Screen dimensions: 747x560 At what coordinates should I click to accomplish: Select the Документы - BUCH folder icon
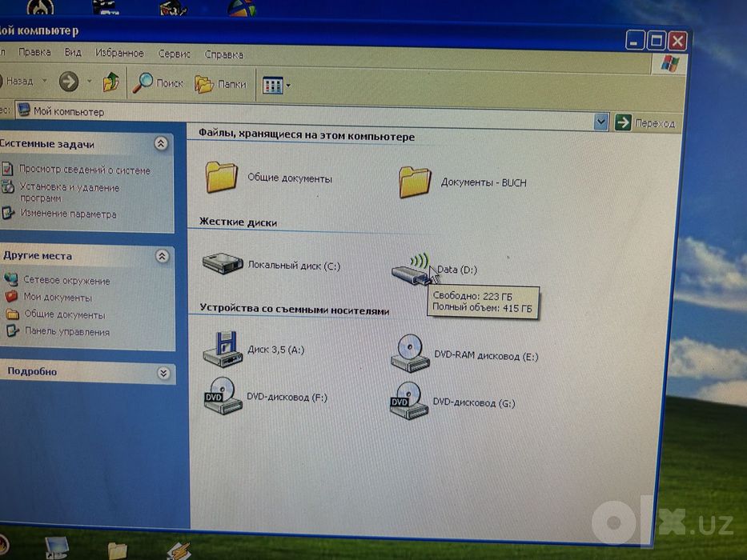coord(415,182)
